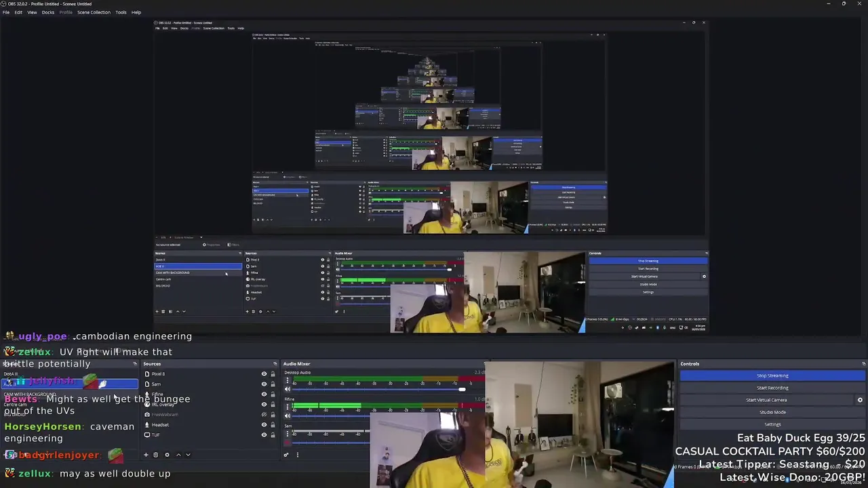Open the Tools menu
The width and height of the screenshot is (868, 488).
[x=121, y=12]
